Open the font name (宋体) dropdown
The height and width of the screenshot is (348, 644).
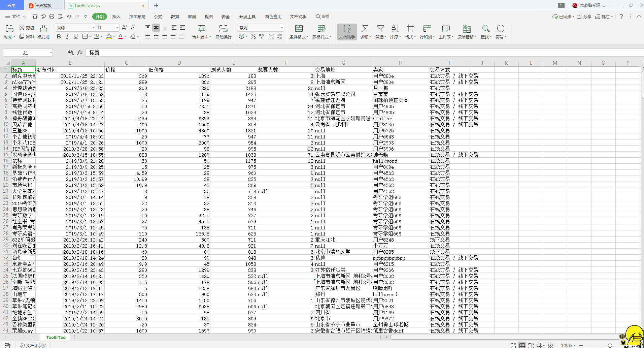[94, 28]
